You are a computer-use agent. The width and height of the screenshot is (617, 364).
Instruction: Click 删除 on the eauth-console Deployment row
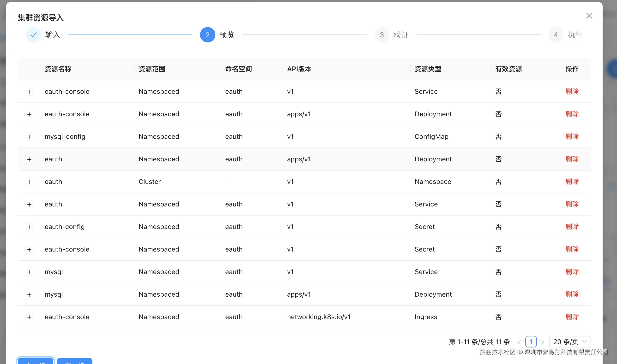[572, 114]
